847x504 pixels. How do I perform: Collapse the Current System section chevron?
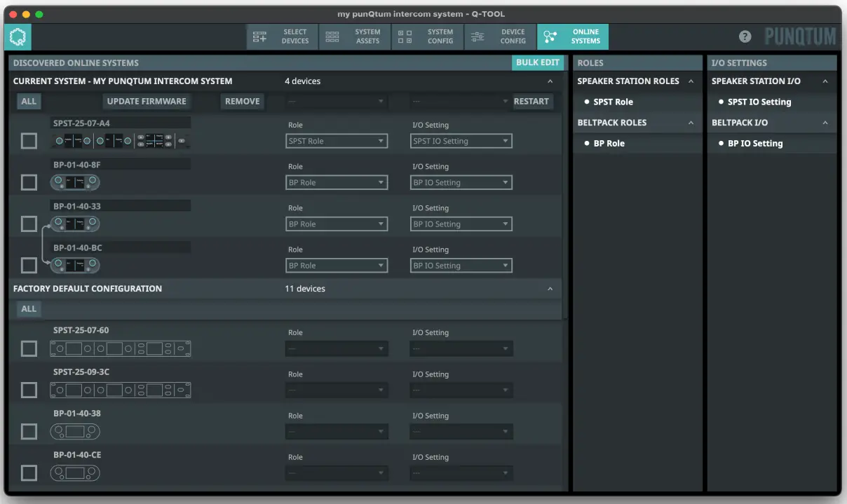[x=550, y=81]
